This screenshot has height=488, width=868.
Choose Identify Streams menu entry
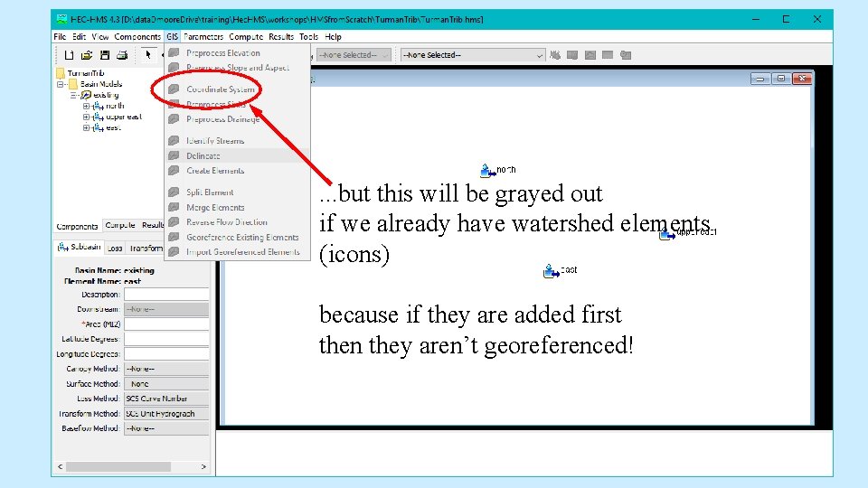tap(238, 141)
